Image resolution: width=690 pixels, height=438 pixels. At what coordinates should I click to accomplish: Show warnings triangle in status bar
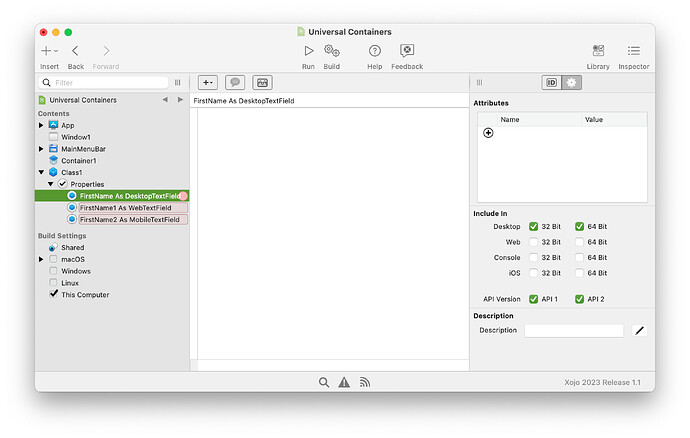point(344,382)
